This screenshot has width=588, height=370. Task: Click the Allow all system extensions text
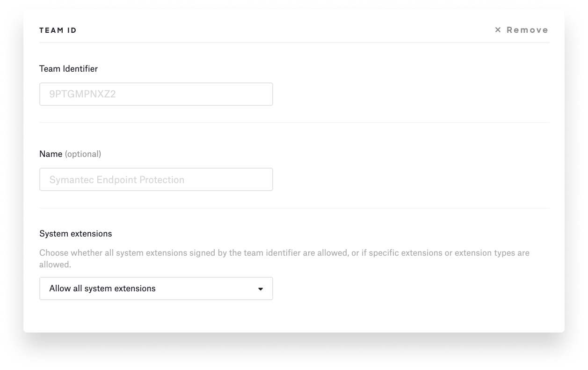[102, 289]
